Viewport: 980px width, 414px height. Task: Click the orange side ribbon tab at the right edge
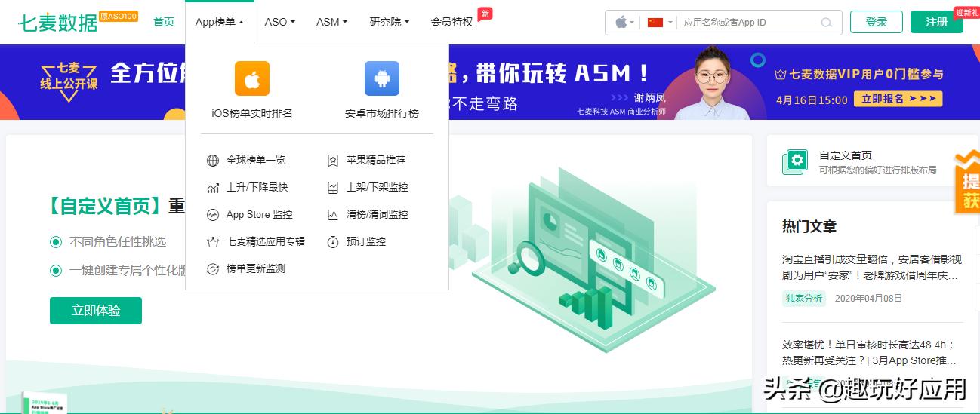coord(968,182)
